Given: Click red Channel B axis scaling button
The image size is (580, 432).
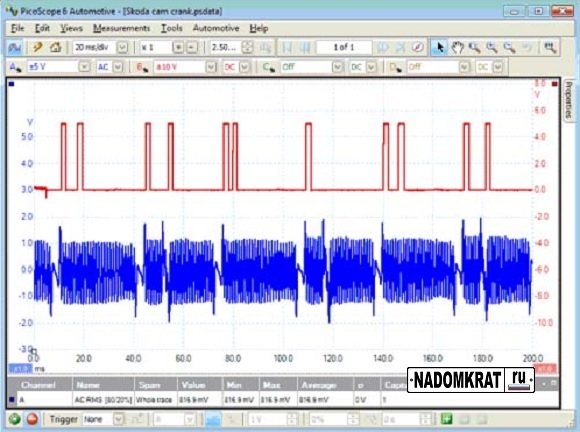Looking at the screenshot, I should [x=545, y=369].
